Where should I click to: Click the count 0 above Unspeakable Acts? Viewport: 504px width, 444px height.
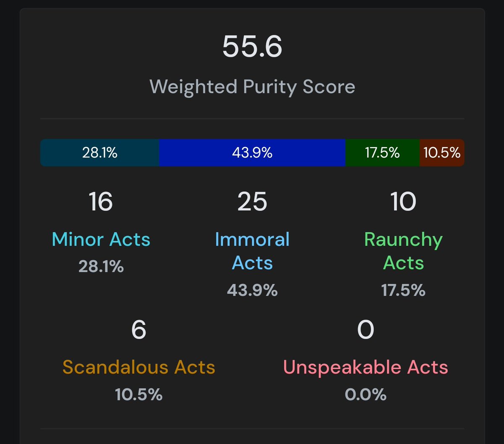[x=365, y=330]
